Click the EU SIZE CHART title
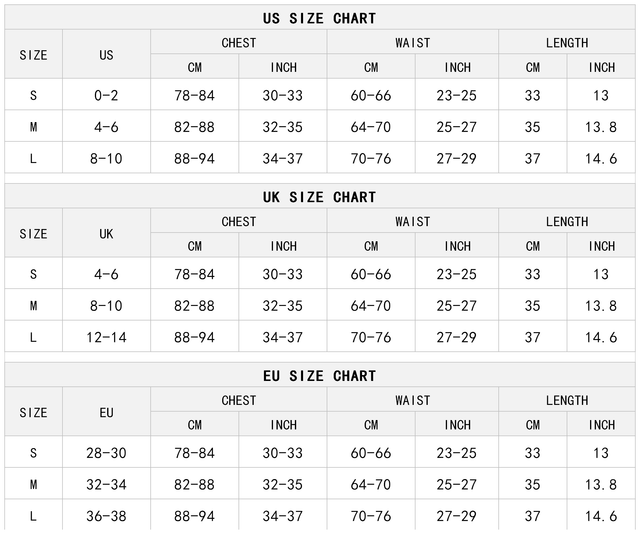Screen dimensions: 640x534 coord(319,376)
